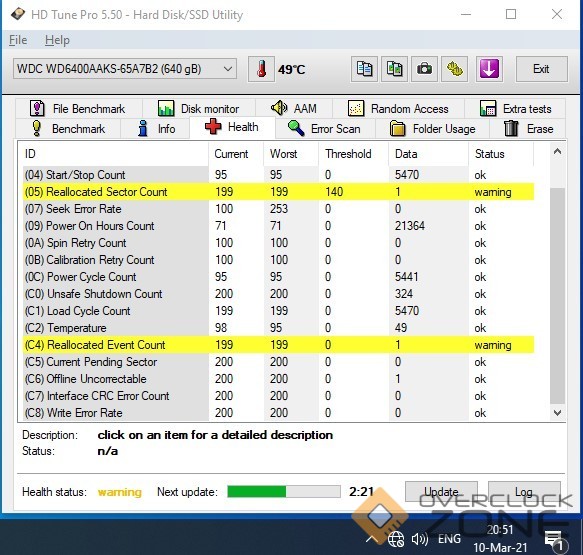This screenshot has height=555, width=583.
Task: Select (09) Power On Hours Count row
Action: 278,226
